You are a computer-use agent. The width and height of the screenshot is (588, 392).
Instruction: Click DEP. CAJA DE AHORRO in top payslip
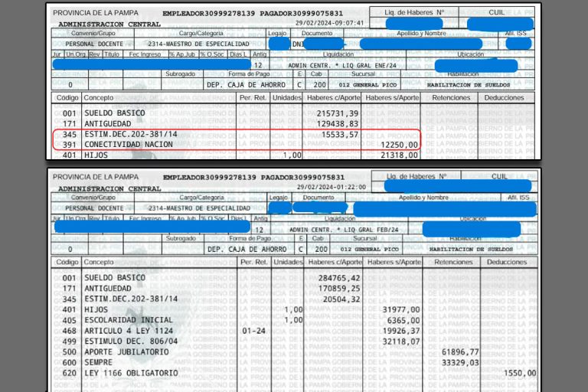[x=246, y=85]
